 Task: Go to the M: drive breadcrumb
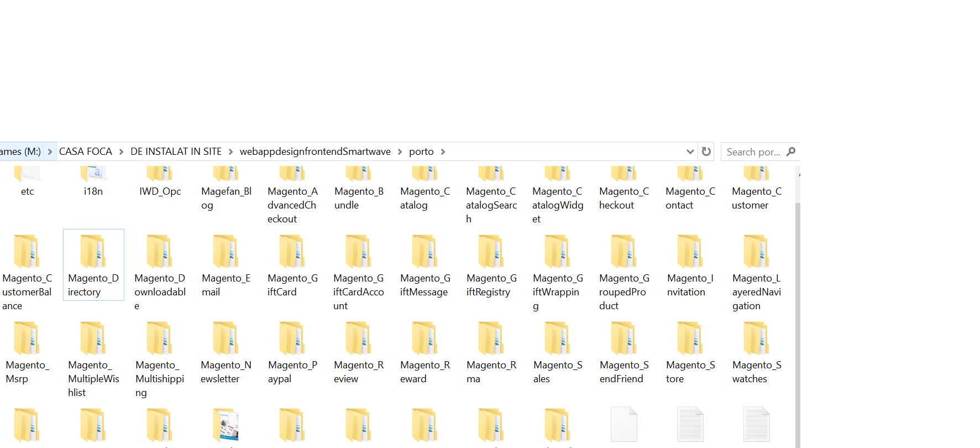20,152
